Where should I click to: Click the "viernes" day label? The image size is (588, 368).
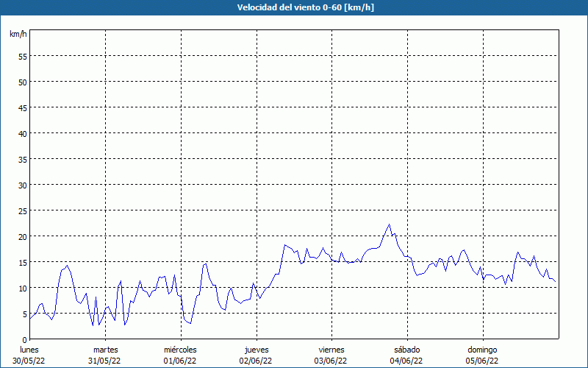tap(331, 350)
